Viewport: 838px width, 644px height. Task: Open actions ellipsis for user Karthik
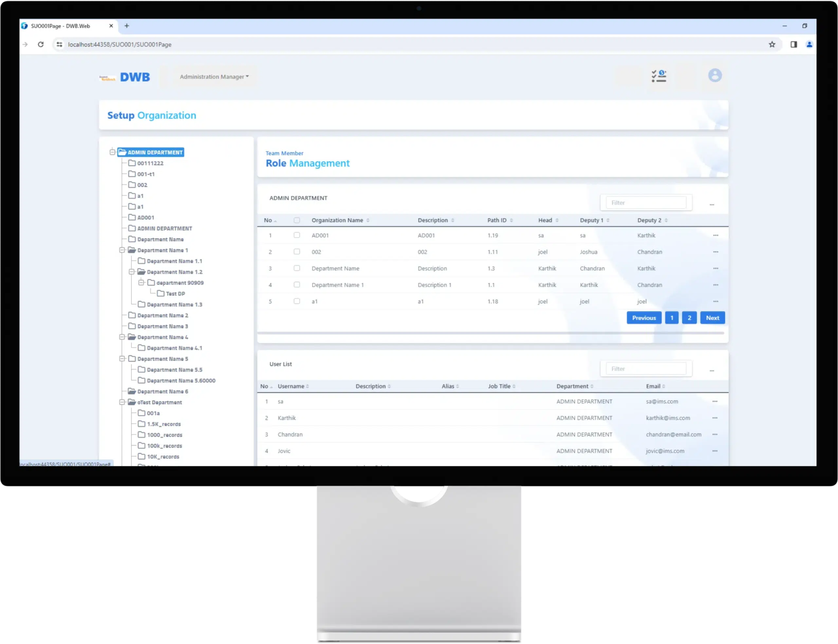click(x=715, y=418)
